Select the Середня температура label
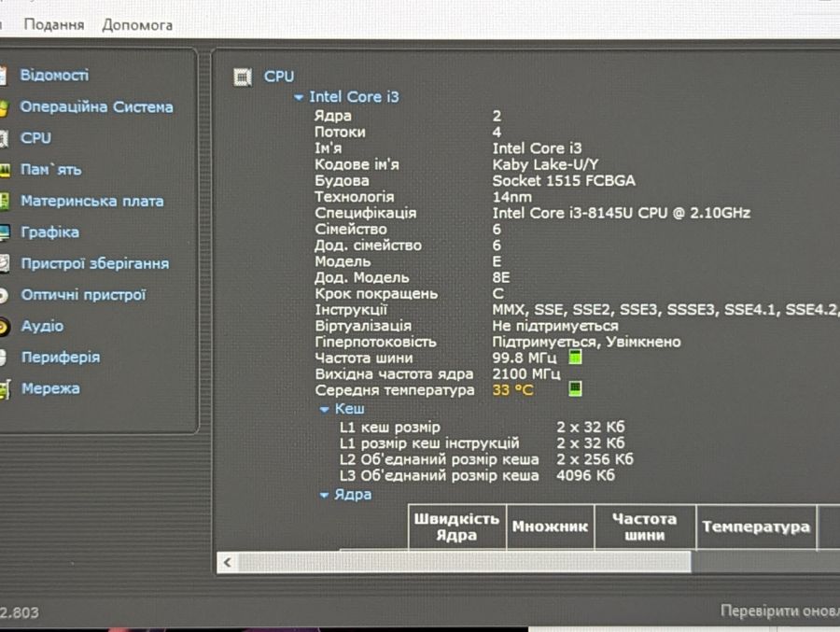The width and height of the screenshot is (840, 632). click(394, 390)
